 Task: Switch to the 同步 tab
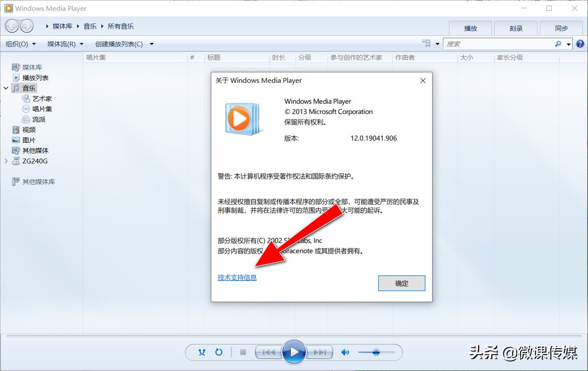(561, 28)
